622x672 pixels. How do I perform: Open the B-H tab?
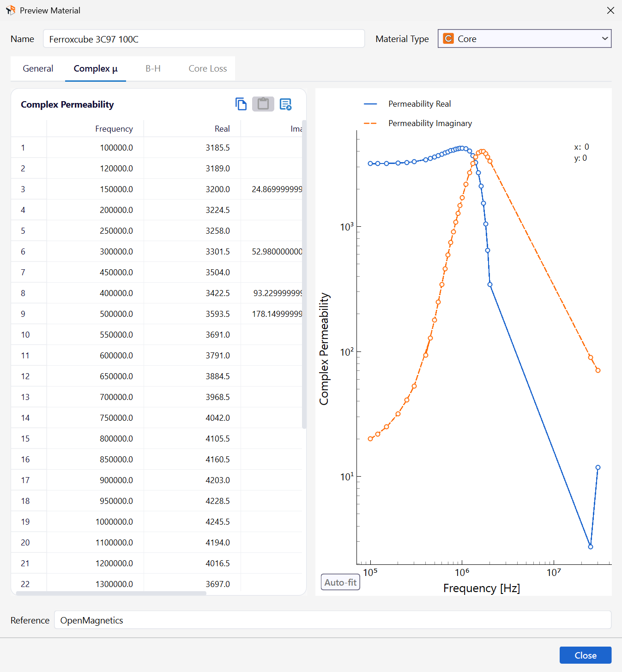tap(153, 69)
